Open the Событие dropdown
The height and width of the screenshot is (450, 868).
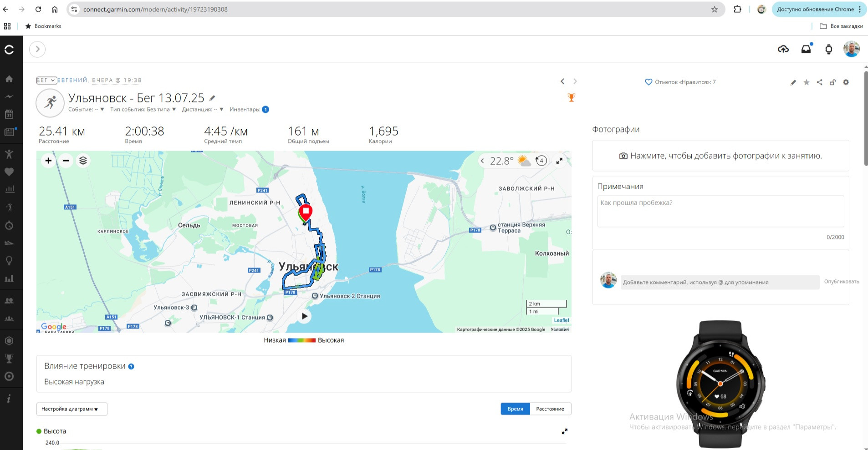[x=86, y=110]
